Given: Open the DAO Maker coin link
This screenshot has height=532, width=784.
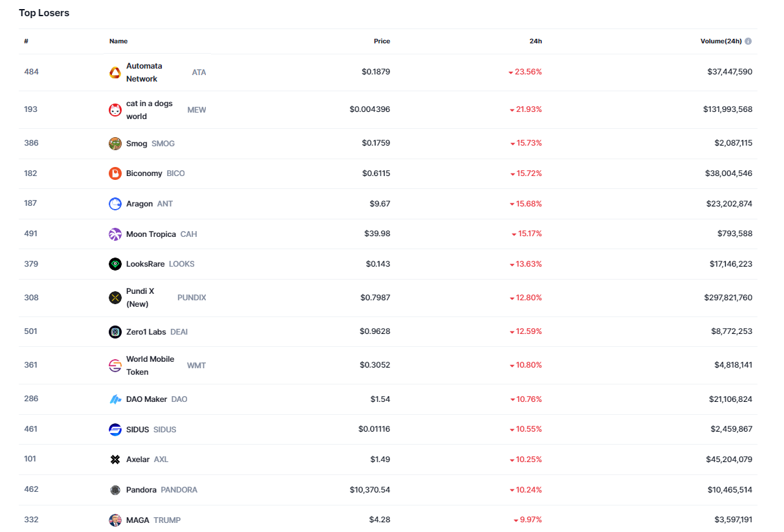Looking at the screenshot, I should tap(146, 399).
